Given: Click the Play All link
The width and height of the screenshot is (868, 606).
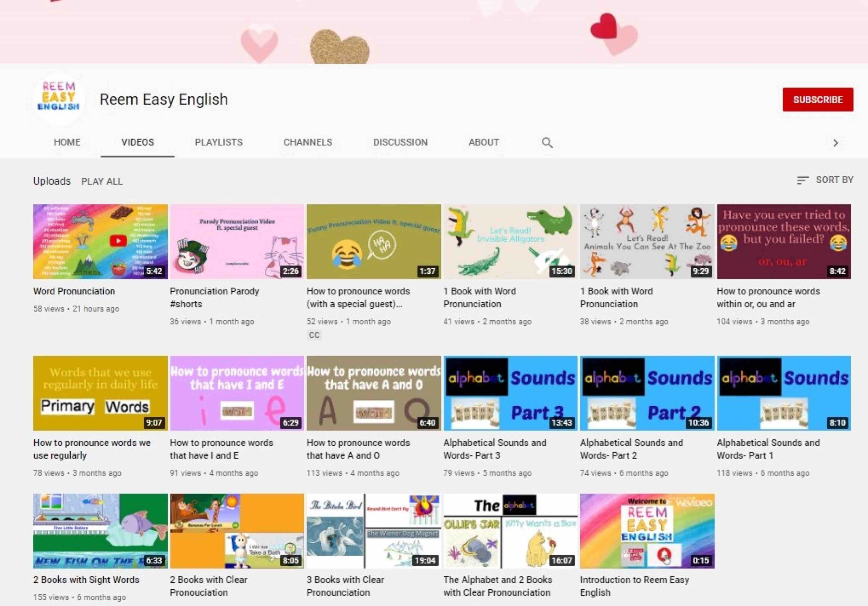Looking at the screenshot, I should coord(102,181).
